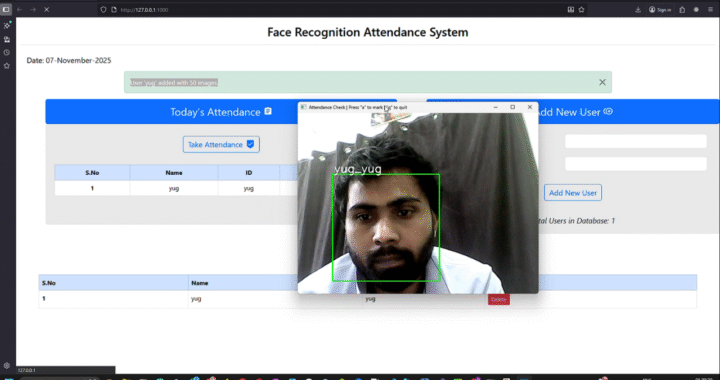Screen dimensions: 720x380
Task: Click the Face Recognition Attendance System heading
Action: click(x=368, y=32)
